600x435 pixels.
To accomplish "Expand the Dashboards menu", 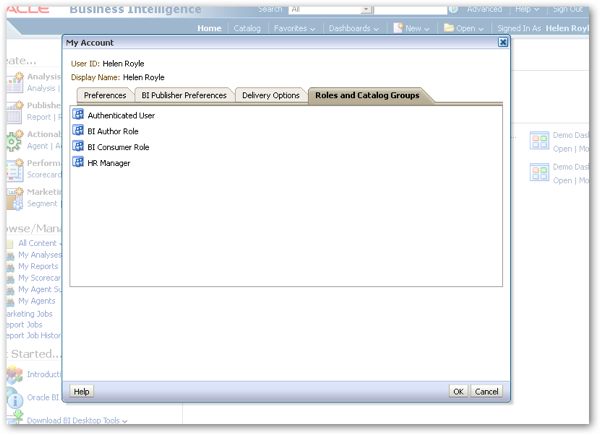I will [354, 28].
